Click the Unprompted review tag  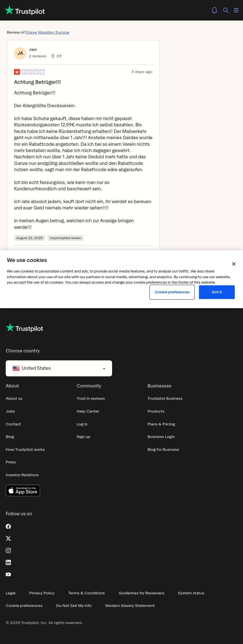(x=65, y=238)
